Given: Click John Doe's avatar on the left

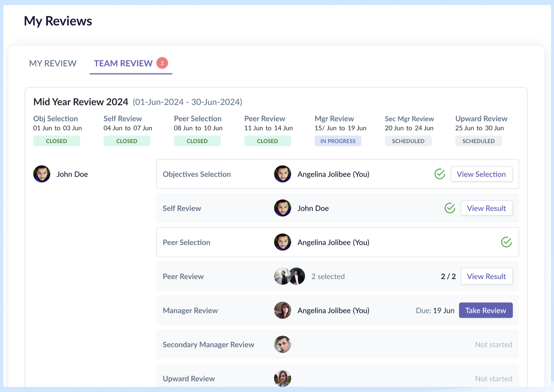Looking at the screenshot, I should [x=42, y=174].
